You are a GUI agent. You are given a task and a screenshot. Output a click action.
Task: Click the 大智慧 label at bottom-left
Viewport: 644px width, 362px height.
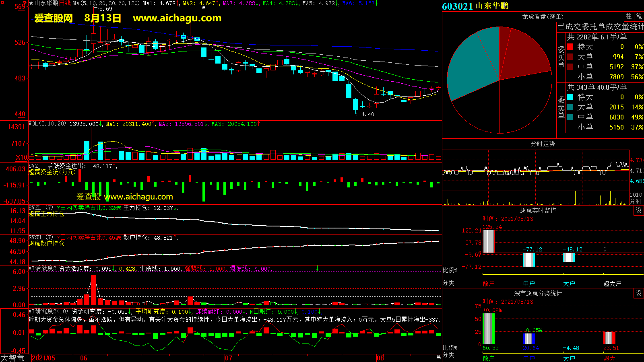12,358
